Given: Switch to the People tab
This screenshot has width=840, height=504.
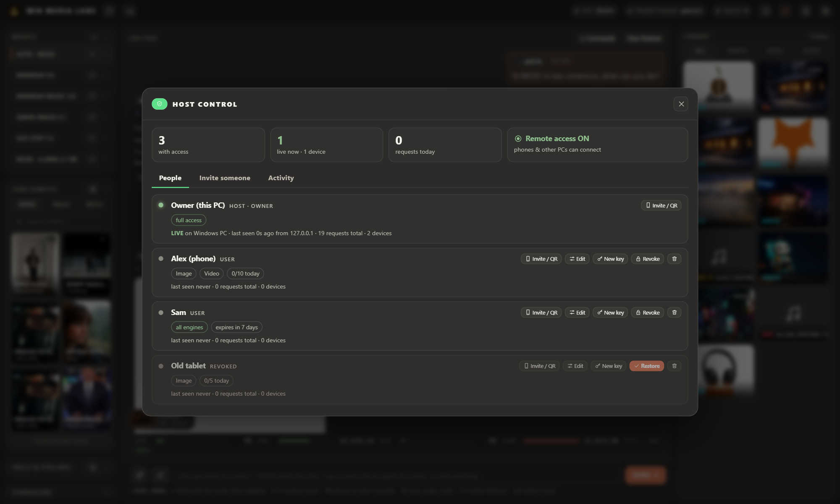Looking at the screenshot, I should (x=170, y=178).
